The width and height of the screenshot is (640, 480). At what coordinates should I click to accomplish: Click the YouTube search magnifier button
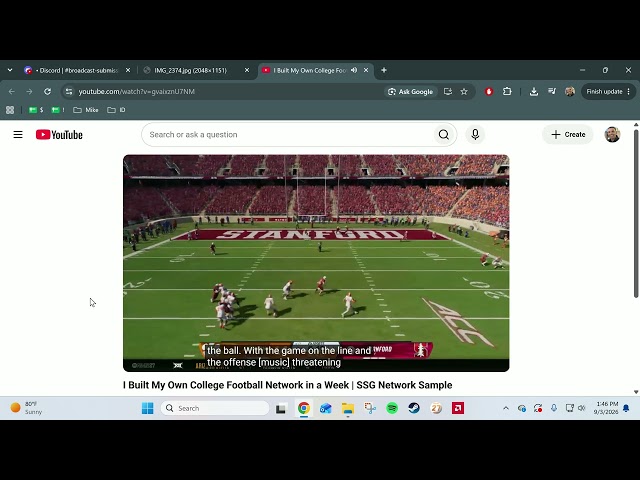(444, 134)
